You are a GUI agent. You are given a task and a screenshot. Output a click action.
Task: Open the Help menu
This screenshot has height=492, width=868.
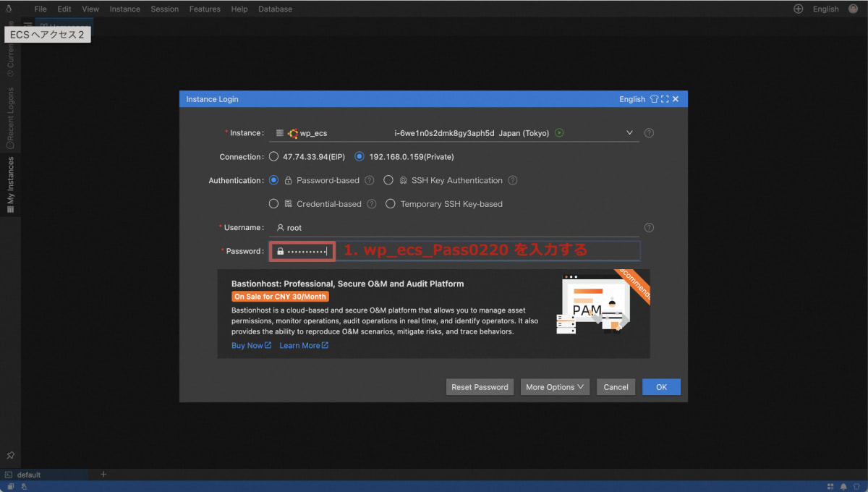coord(239,9)
